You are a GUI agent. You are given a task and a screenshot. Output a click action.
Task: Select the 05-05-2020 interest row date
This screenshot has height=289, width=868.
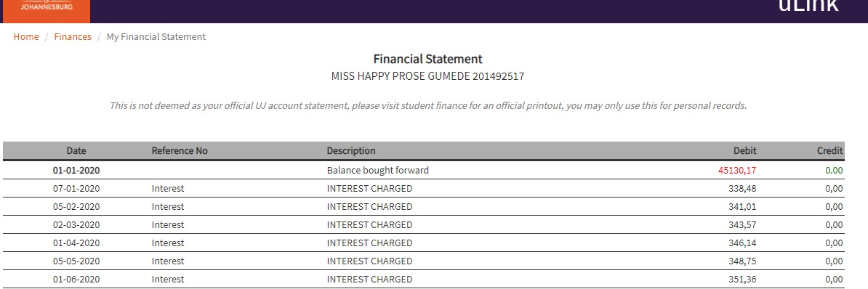pyautogui.click(x=76, y=261)
